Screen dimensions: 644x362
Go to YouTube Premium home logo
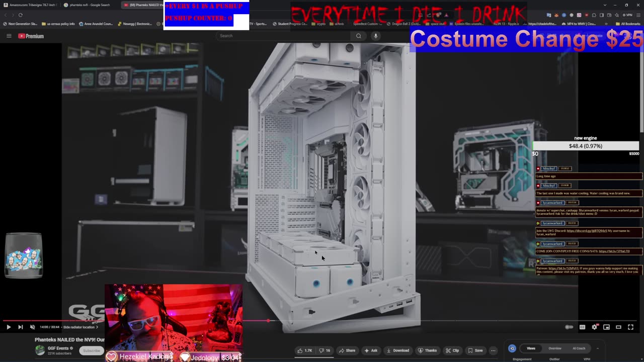(31, 36)
